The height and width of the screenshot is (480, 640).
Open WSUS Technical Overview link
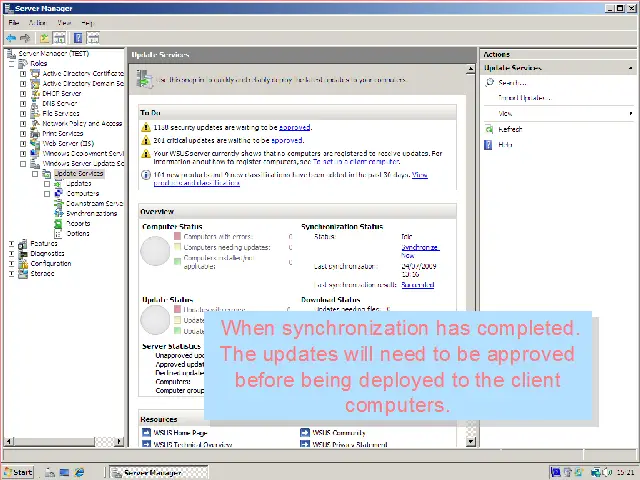click(193, 444)
